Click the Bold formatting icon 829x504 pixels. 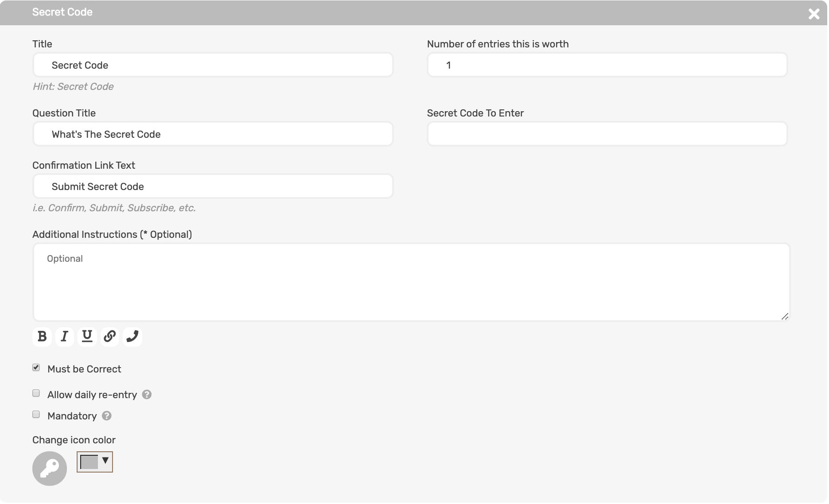coord(42,337)
